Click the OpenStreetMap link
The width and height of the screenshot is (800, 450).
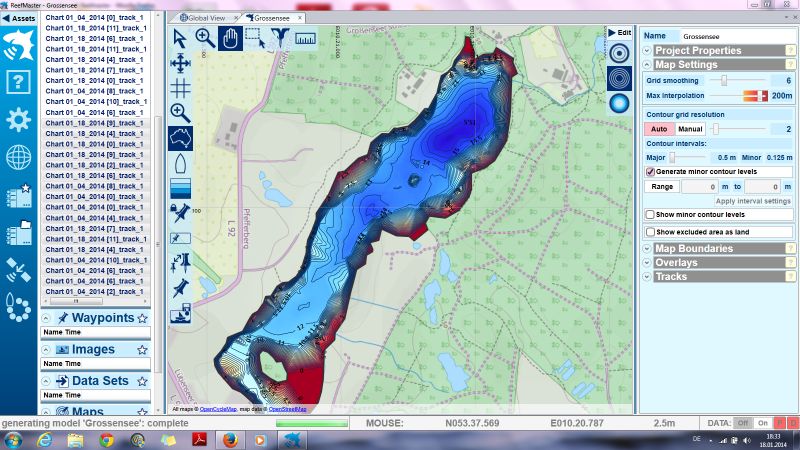tap(288, 409)
